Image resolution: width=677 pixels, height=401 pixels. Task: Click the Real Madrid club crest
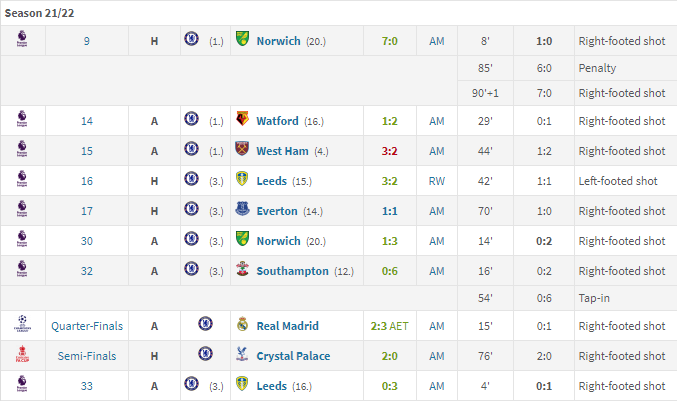(x=242, y=324)
